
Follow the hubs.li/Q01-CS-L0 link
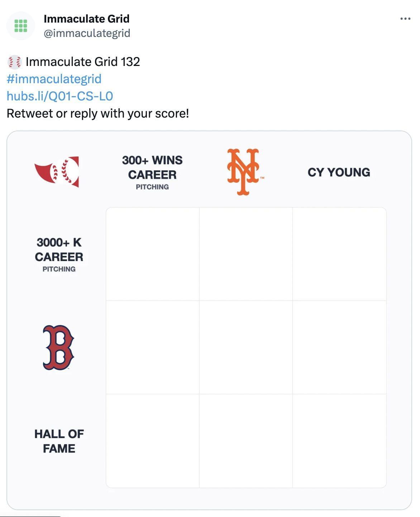click(x=59, y=96)
